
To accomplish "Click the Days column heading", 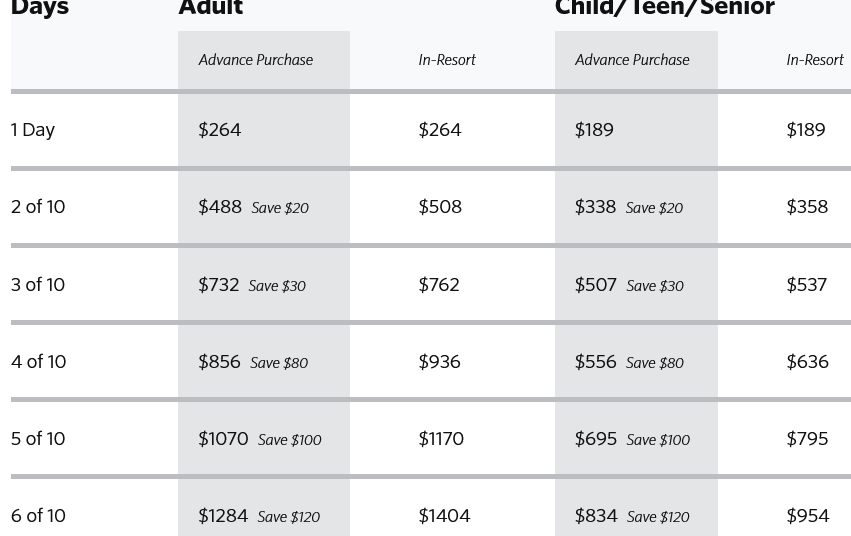I will click(40, 9).
